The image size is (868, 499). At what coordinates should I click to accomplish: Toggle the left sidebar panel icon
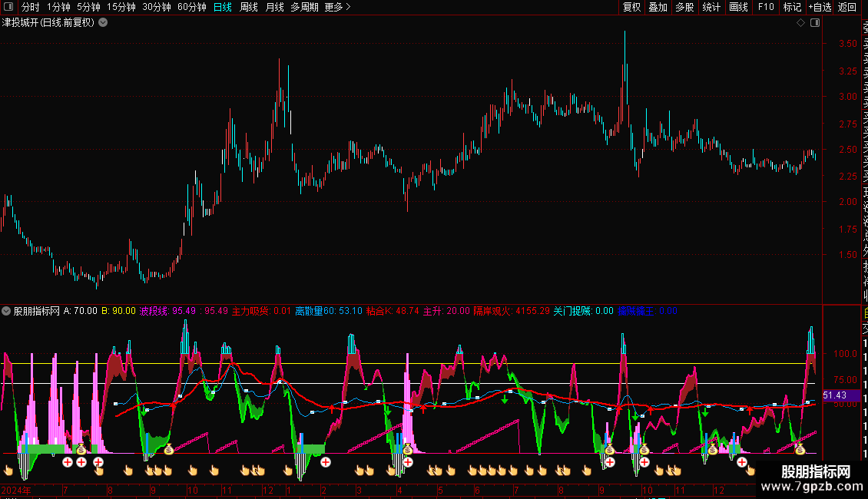8,7
